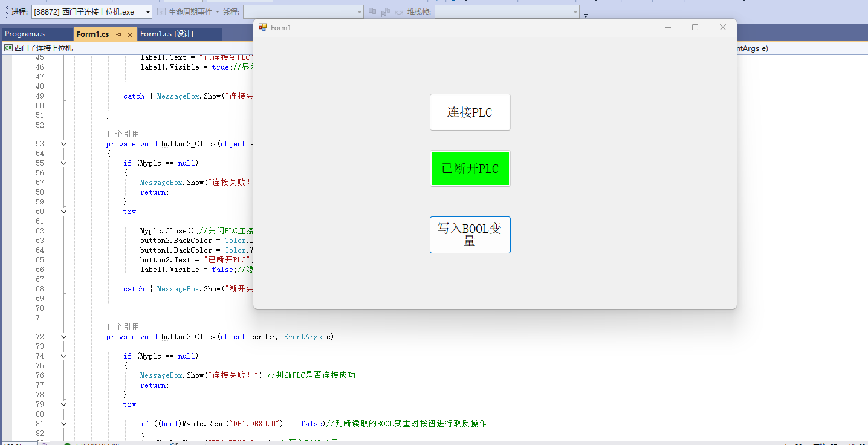Open the 线程 thread dropdown
This screenshot has height=445, width=868.
(359, 12)
